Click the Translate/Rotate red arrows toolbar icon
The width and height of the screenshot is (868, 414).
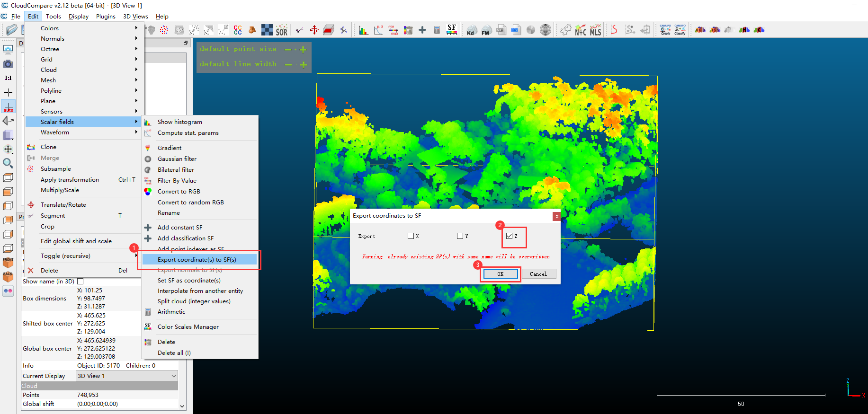pyautogui.click(x=314, y=30)
